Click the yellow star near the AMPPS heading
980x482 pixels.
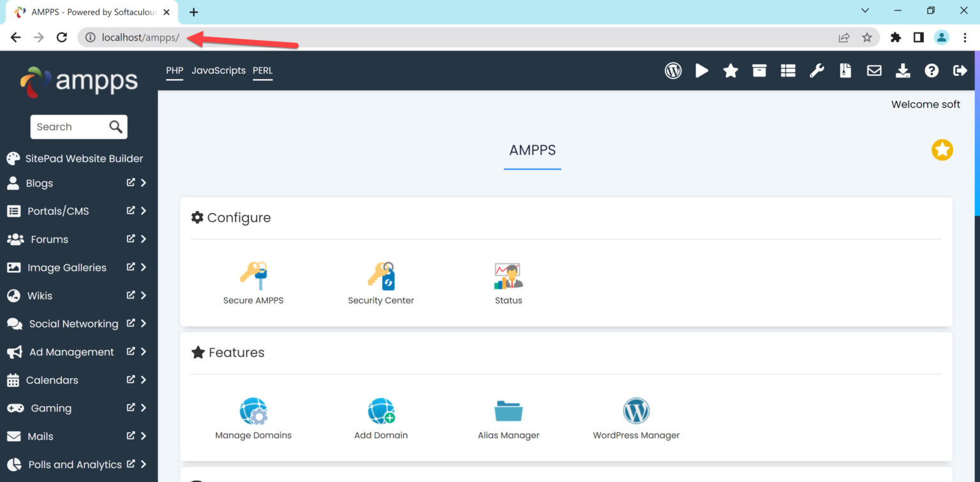click(942, 150)
